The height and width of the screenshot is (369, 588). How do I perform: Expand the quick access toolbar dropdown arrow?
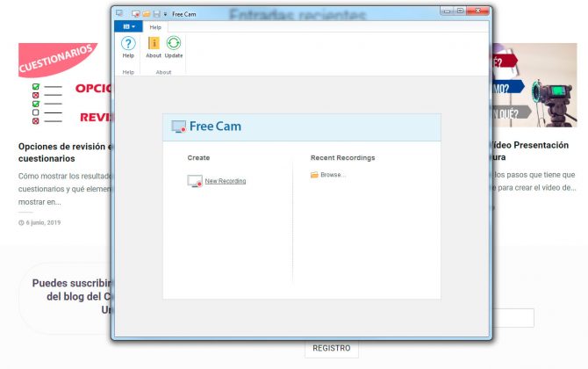coord(165,14)
